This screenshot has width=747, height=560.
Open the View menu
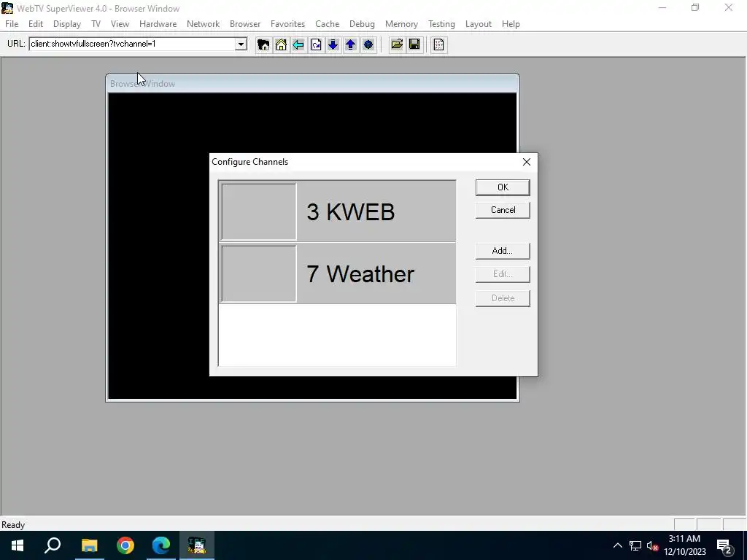click(x=120, y=24)
